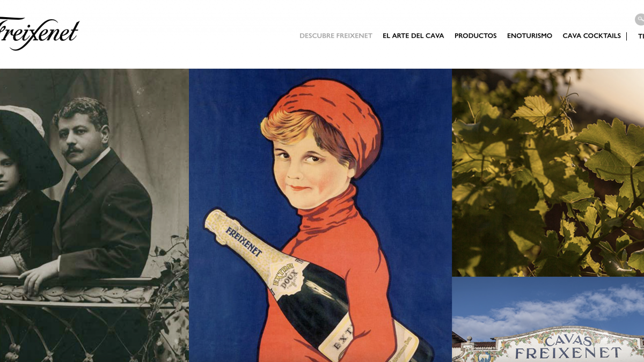Click the Extra Doux bottle label
This screenshot has height=362, width=644.
(x=287, y=277)
